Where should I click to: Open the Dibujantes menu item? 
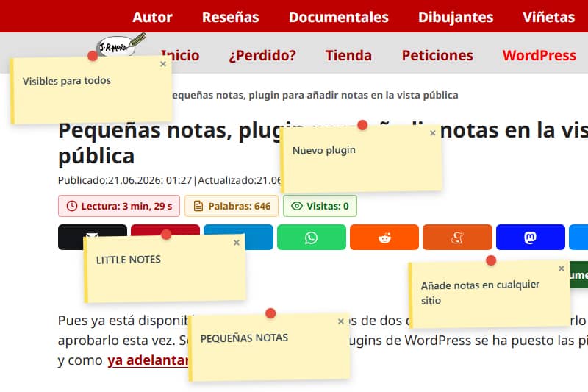[x=456, y=17]
